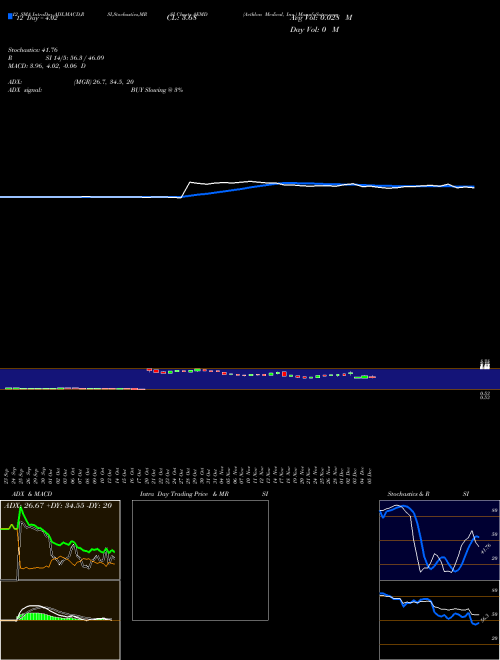Viewport: 500px width, 660px height.
Task: Open the empty Intra Day Trading Price panel
Action: tap(200, 560)
